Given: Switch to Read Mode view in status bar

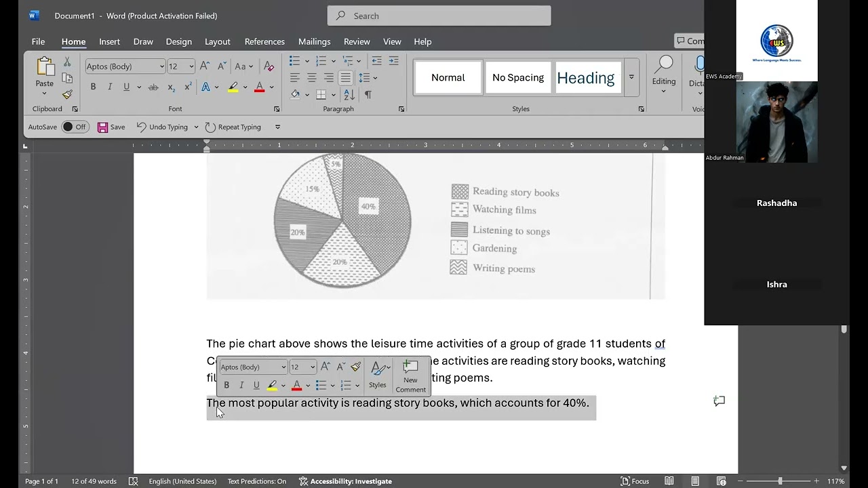Looking at the screenshot, I should click(669, 481).
